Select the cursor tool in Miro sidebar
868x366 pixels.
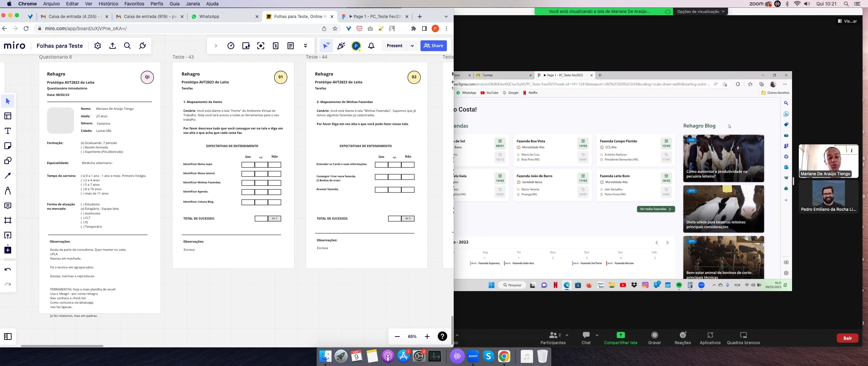pyautogui.click(x=8, y=101)
